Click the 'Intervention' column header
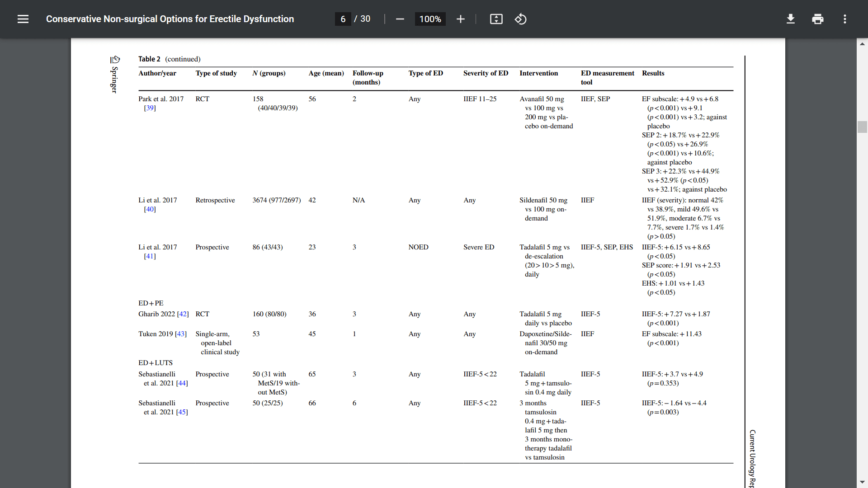The width and height of the screenshot is (868, 488). tap(538, 73)
